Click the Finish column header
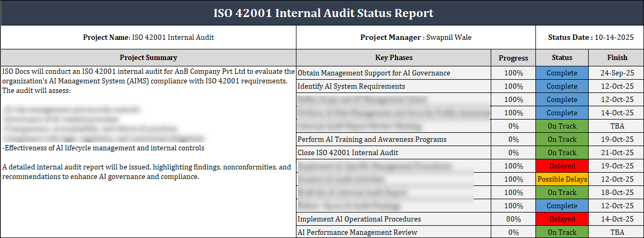The height and width of the screenshot is (238, 644). click(x=616, y=57)
